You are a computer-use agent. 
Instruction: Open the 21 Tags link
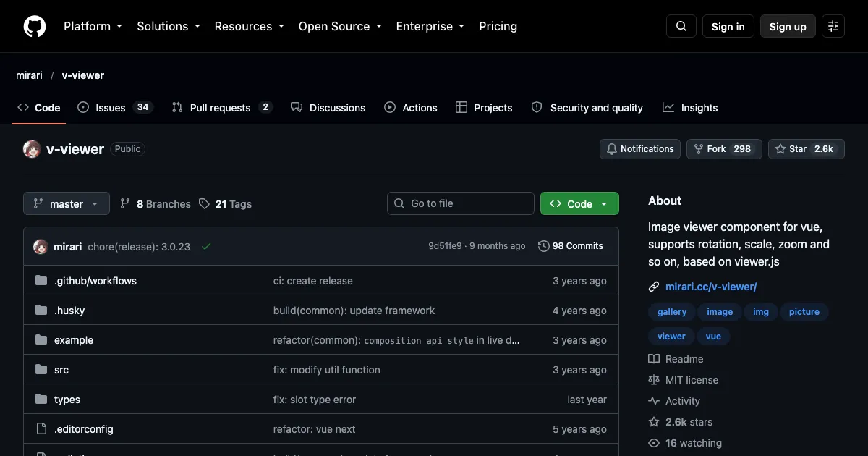tap(226, 204)
